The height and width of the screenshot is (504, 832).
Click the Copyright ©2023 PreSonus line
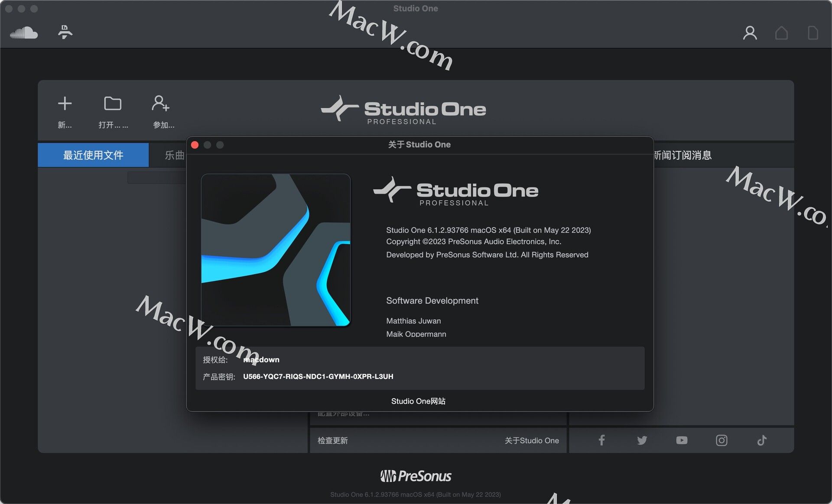click(x=474, y=242)
